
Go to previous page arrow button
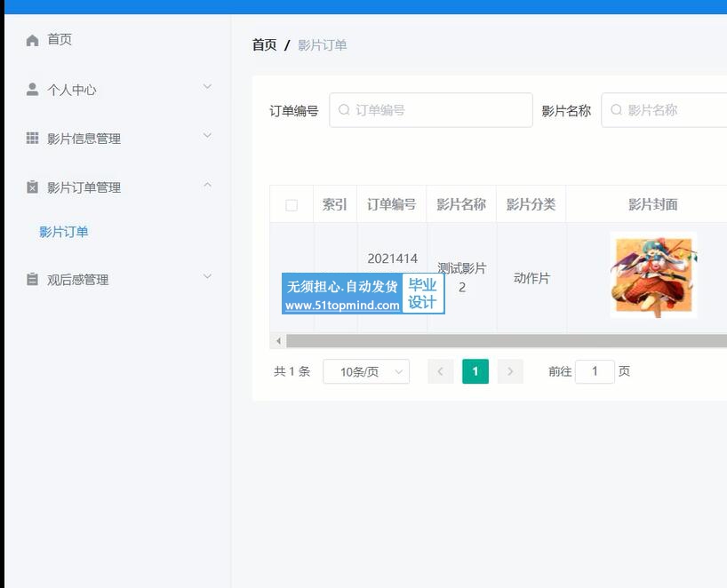coord(441,371)
